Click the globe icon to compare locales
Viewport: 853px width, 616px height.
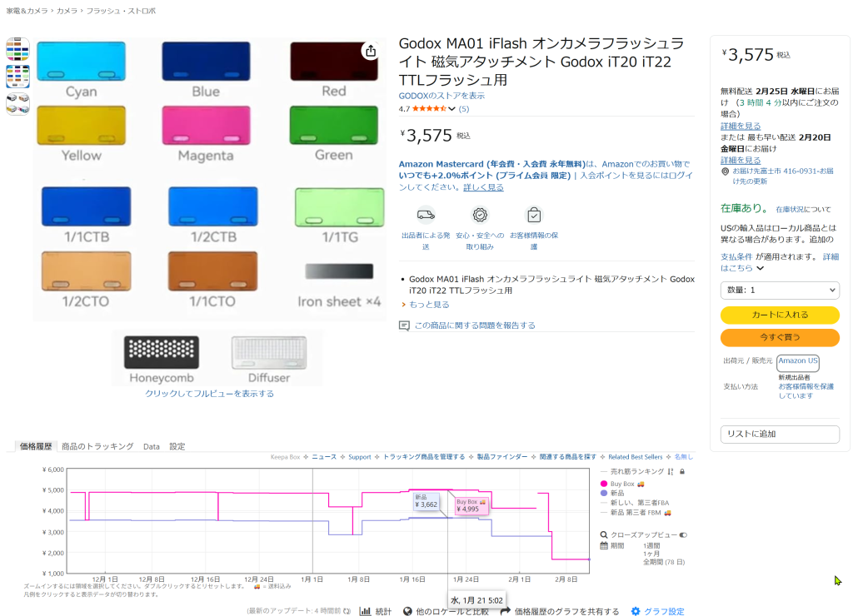tap(408, 611)
